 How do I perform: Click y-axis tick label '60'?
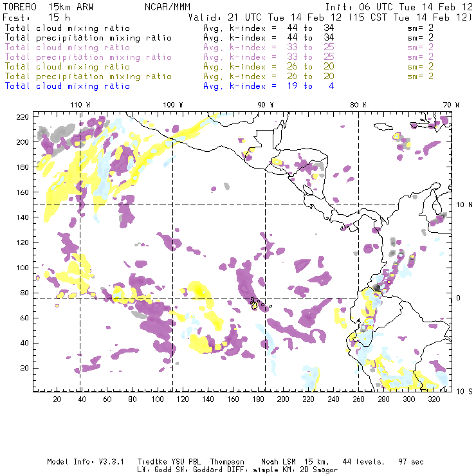coord(24,318)
